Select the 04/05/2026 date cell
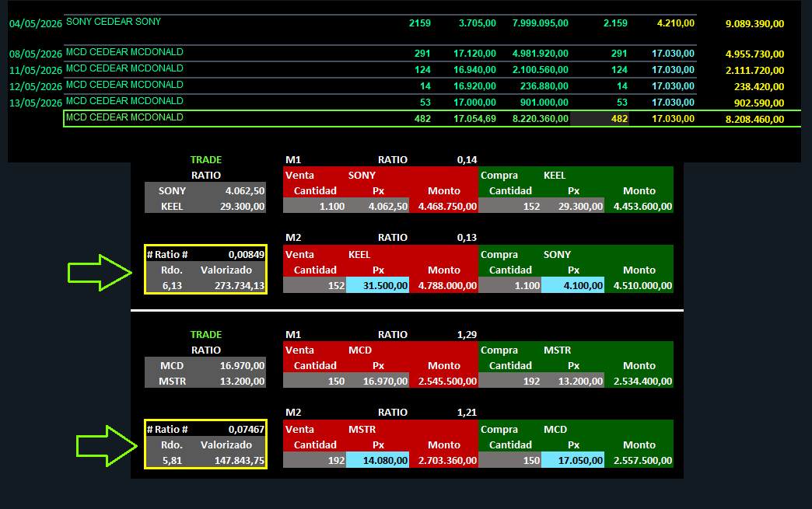This screenshot has height=509, width=812. click(x=36, y=24)
